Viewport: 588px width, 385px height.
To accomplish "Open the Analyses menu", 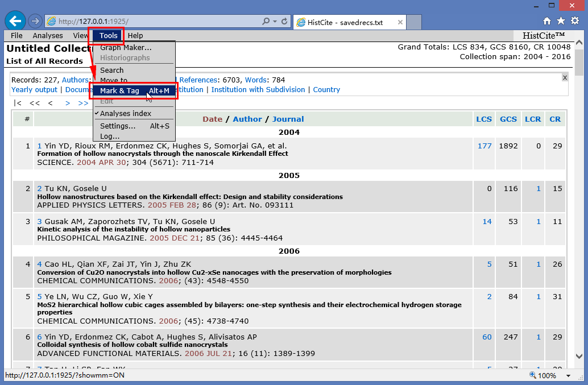I will [48, 36].
